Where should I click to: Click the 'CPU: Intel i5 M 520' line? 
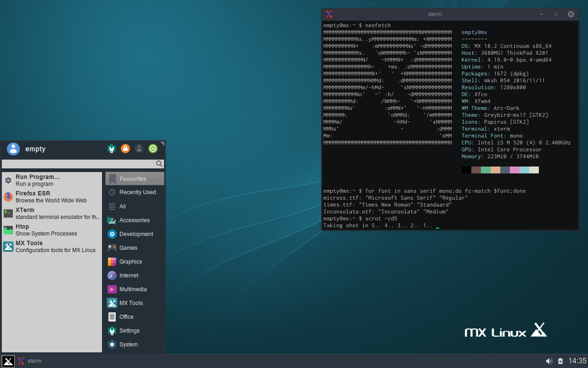(x=516, y=143)
